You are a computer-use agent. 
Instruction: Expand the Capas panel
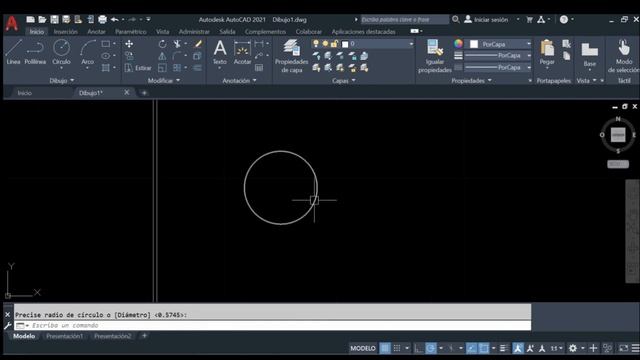[343, 80]
